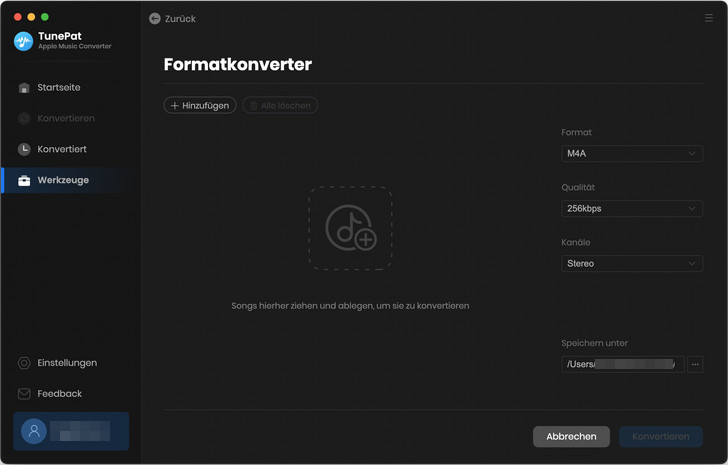Click the back arrow icon
Screen dimensions: 728x465
[155, 18]
